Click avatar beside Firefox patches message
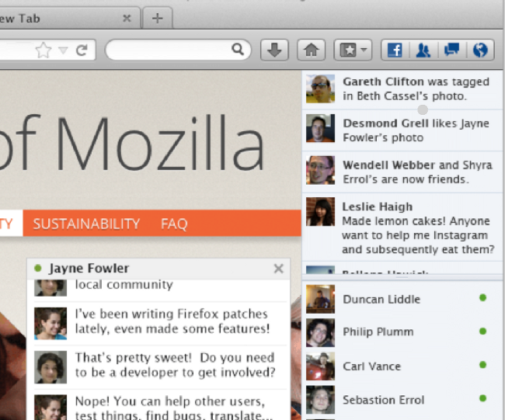The width and height of the screenshot is (505, 420). [x=50, y=324]
